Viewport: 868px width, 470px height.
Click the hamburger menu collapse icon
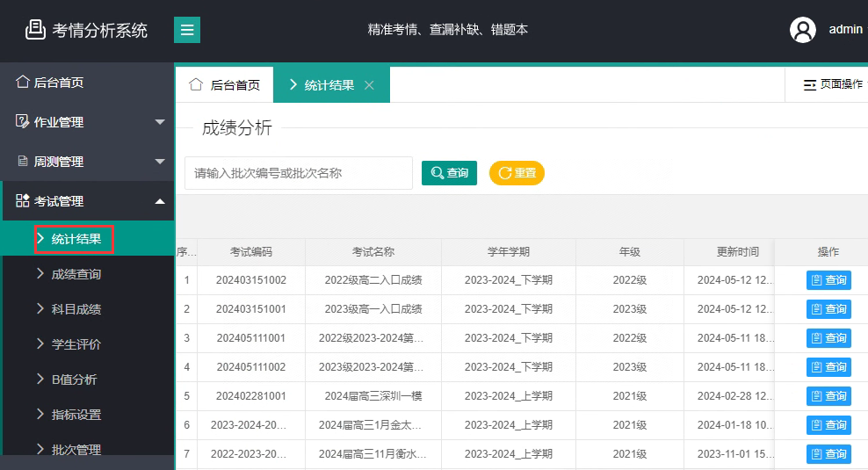click(x=186, y=30)
